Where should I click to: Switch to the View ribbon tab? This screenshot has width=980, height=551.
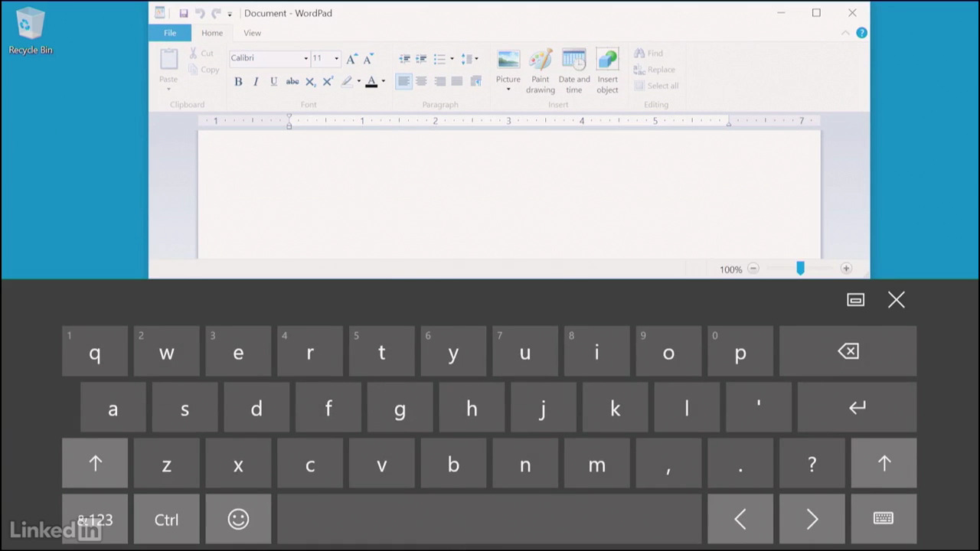(252, 33)
